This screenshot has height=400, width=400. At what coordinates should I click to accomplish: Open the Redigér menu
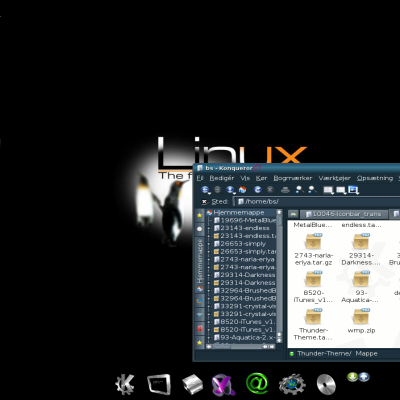[x=222, y=178]
